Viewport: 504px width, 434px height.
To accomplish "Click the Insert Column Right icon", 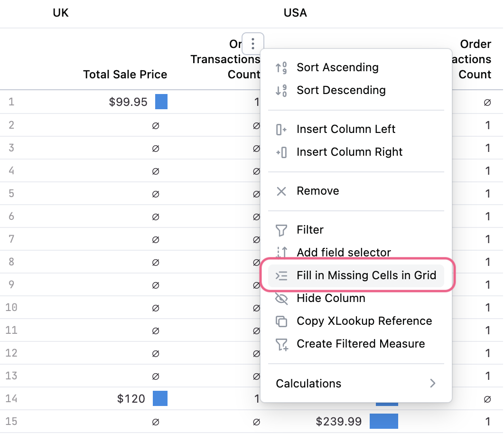I will click(x=281, y=152).
